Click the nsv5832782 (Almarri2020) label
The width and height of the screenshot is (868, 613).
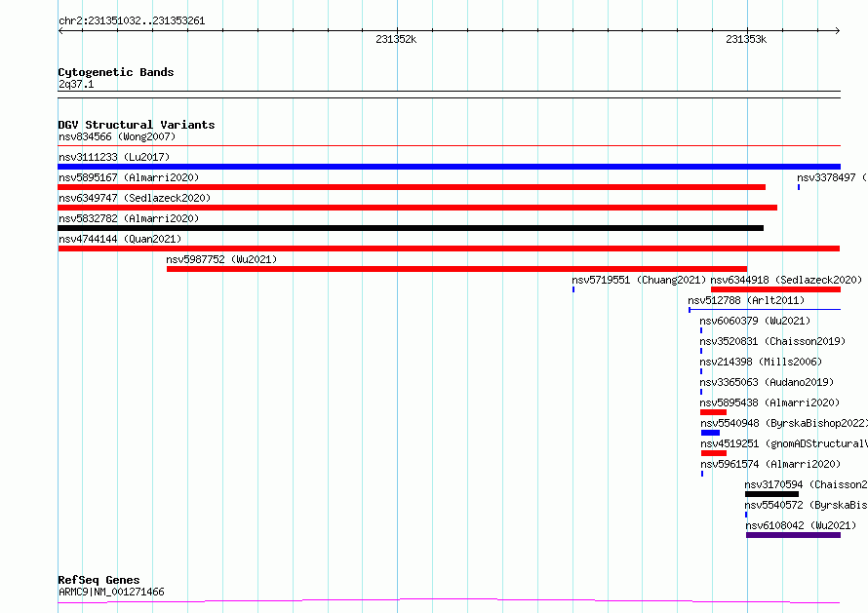[x=129, y=218]
